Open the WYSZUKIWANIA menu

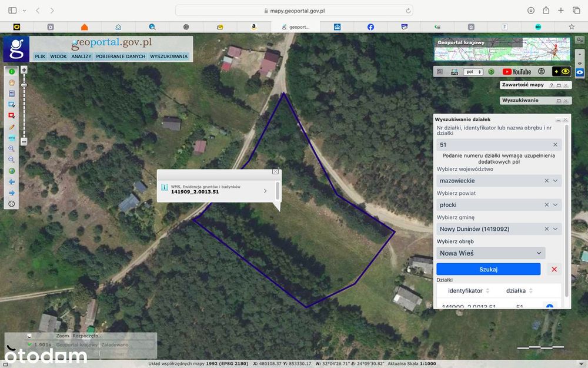pos(169,57)
